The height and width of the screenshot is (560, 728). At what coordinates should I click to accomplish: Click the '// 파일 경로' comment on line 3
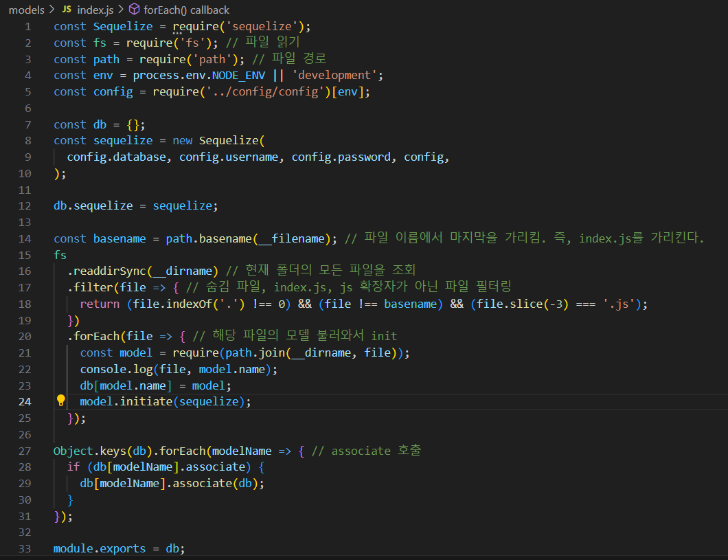point(289,58)
